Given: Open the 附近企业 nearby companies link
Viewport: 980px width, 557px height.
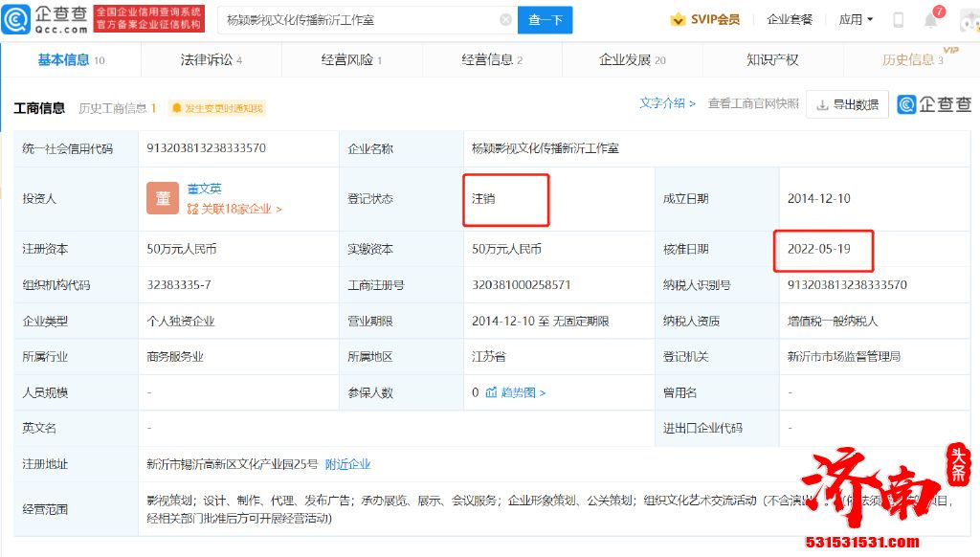Looking at the screenshot, I should (347, 464).
